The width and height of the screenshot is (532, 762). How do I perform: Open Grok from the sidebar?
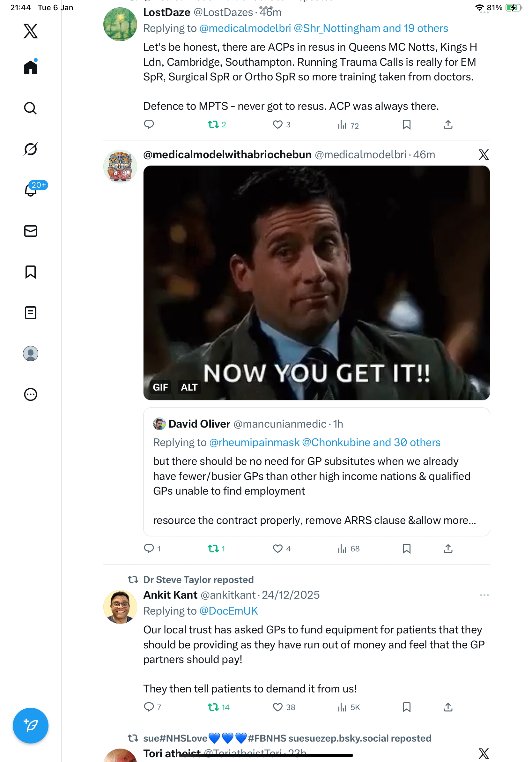[30, 149]
